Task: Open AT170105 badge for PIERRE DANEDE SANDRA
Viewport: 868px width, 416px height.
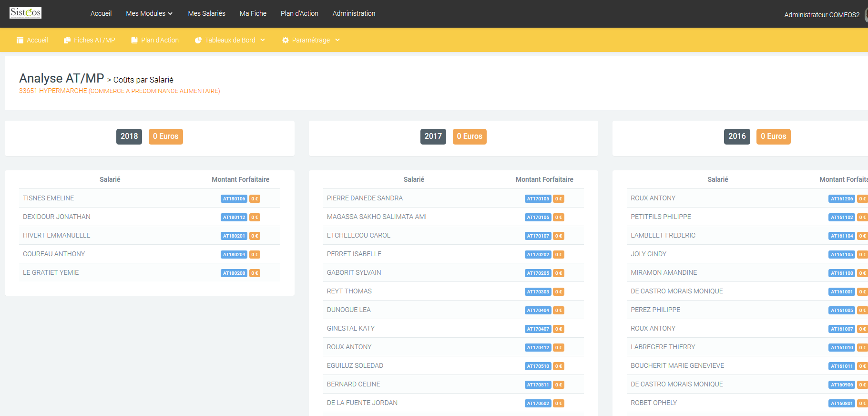Action: [538, 199]
